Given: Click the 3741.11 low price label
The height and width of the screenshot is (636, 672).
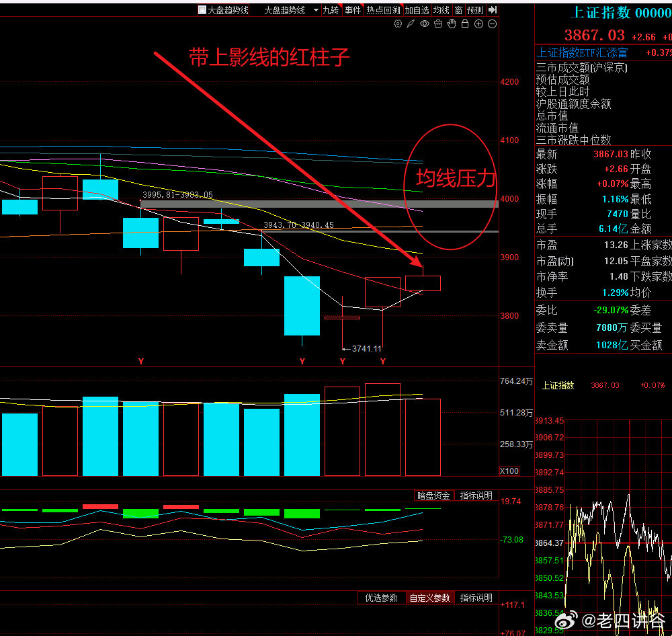Looking at the screenshot, I should coord(366,349).
